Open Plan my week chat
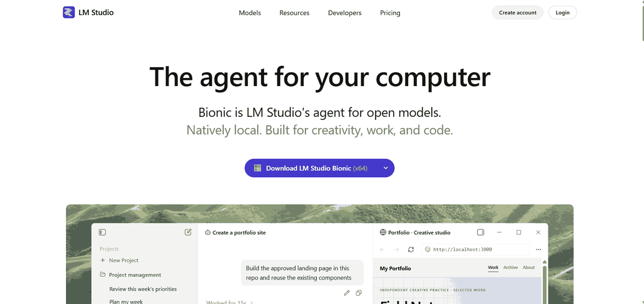Viewport: 644px width, 304px height. (126, 301)
